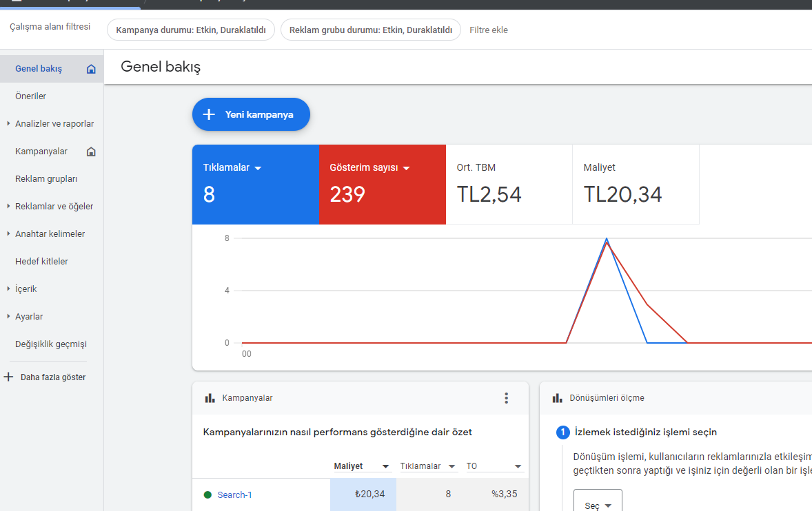Click the home icon beside Kampanyalar
Image resolution: width=812 pixels, height=511 pixels.
pyautogui.click(x=91, y=152)
